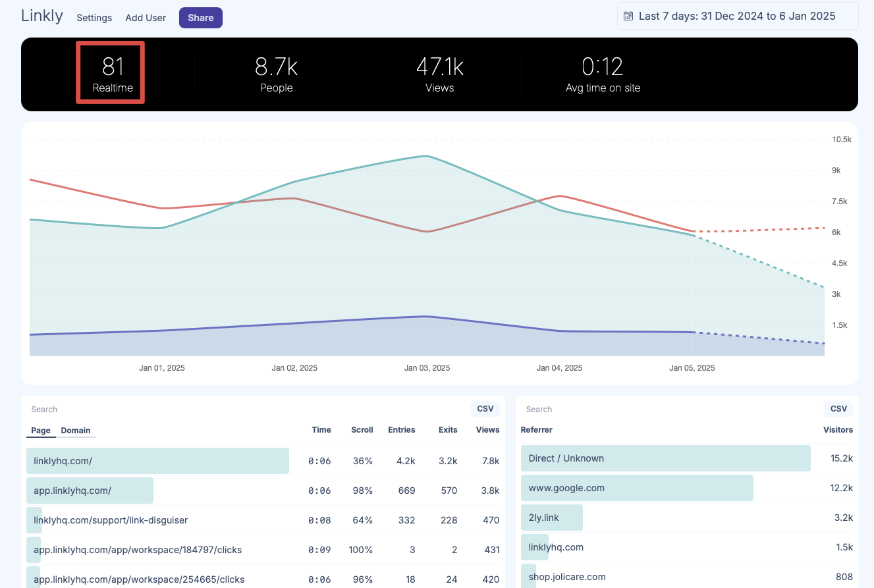Click the calendar icon in date range
This screenshot has height=588, width=874.
click(x=628, y=16)
